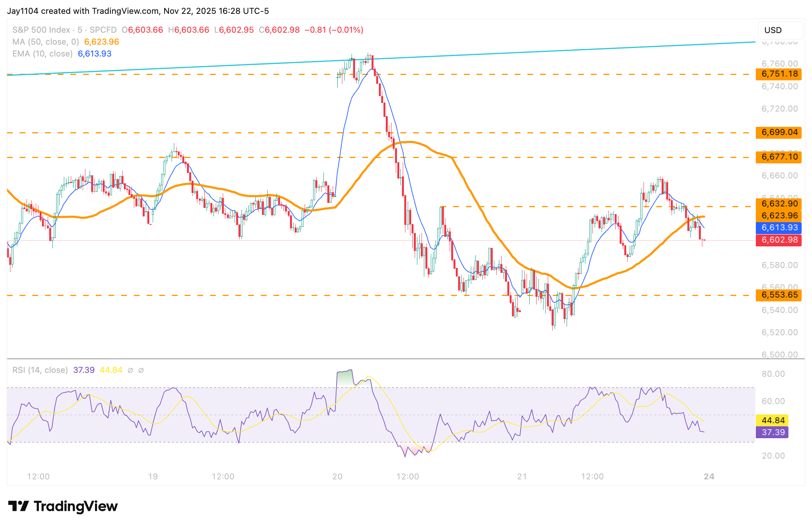Screen dimensions: 812x527
Task: Click the orange 6,623.96 MA value in legend
Action: pyautogui.click(x=102, y=42)
